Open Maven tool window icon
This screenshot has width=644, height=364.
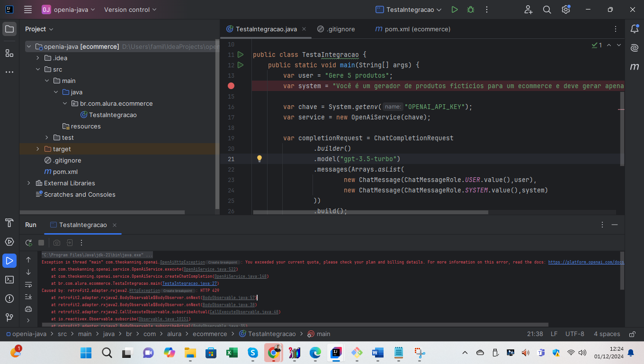click(635, 67)
